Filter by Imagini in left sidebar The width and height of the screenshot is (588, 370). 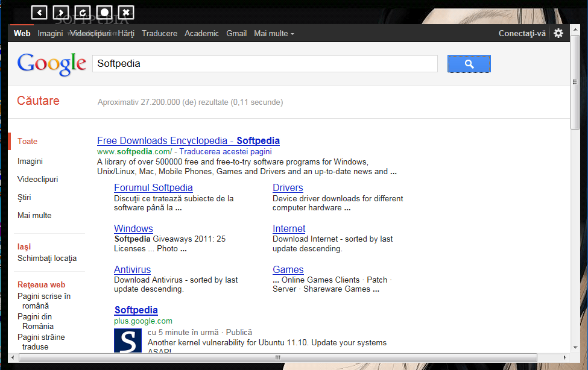click(30, 161)
